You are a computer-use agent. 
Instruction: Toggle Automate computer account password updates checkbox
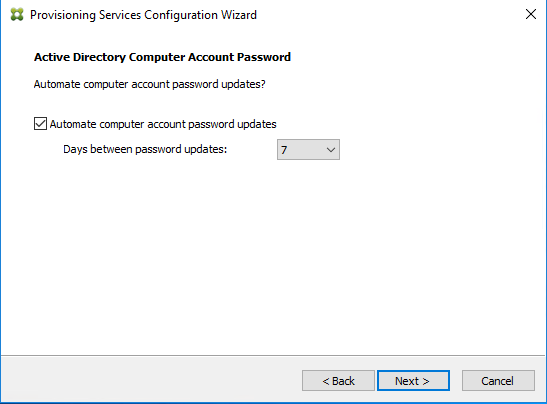pos(40,124)
